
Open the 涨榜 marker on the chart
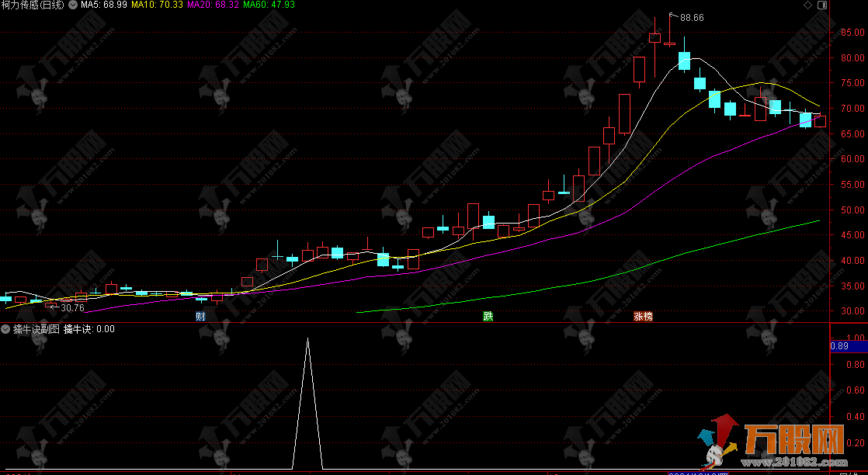(x=644, y=317)
